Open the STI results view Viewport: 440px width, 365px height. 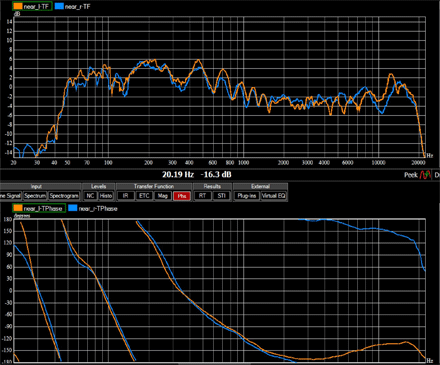221,196
